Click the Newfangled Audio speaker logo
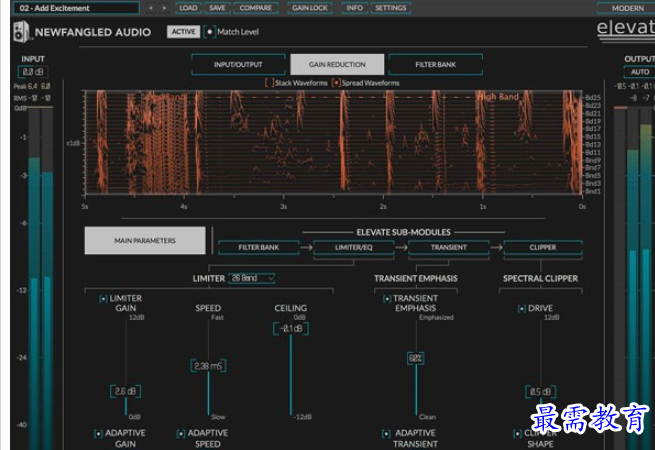The height and width of the screenshot is (450, 655). click(x=21, y=32)
